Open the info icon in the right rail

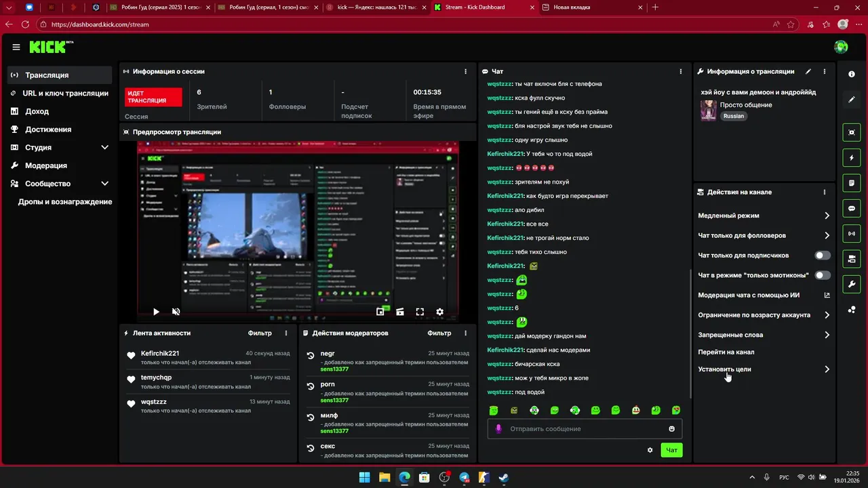(x=852, y=74)
